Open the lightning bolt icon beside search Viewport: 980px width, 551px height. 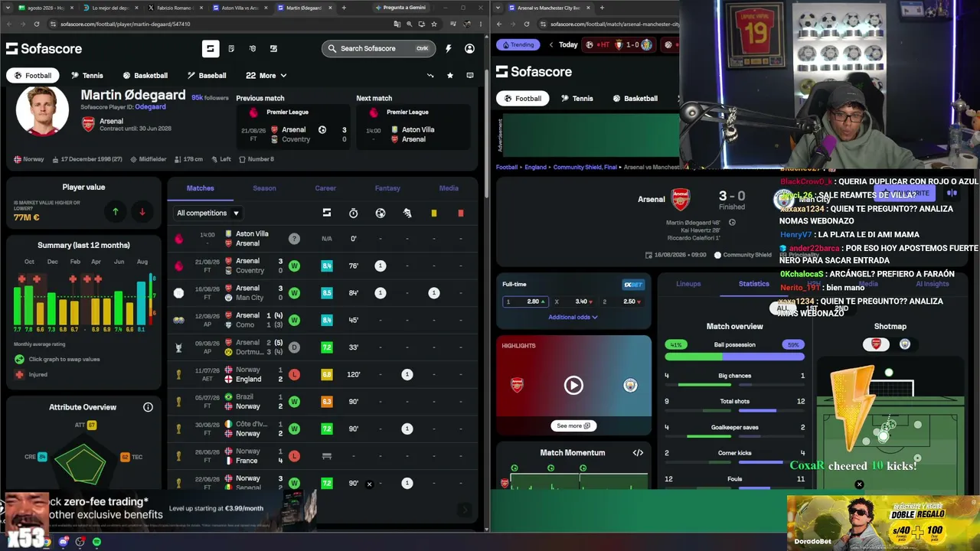[x=448, y=48]
